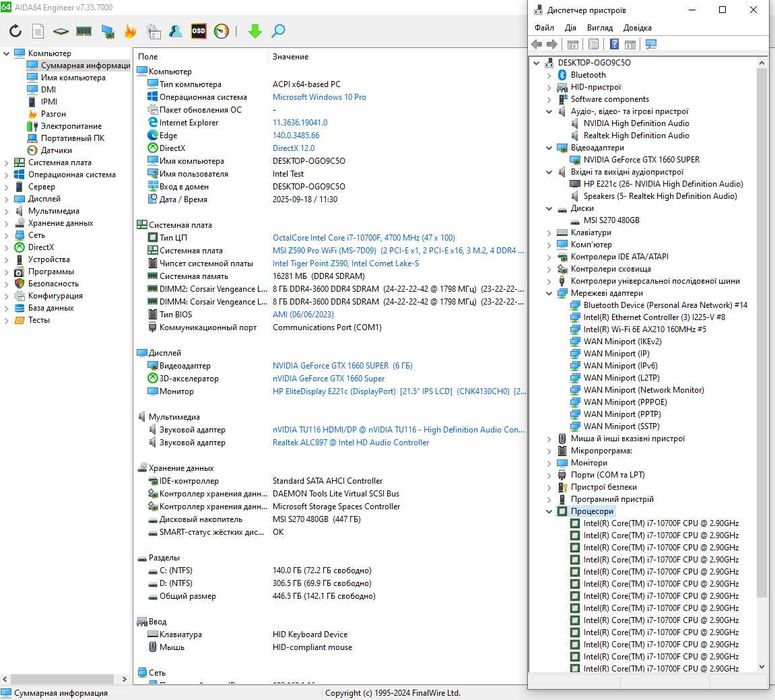This screenshot has width=775, height=700.
Task: Click the AIDA64 Refresh toolbar icon
Action: click(x=15, y=31)
